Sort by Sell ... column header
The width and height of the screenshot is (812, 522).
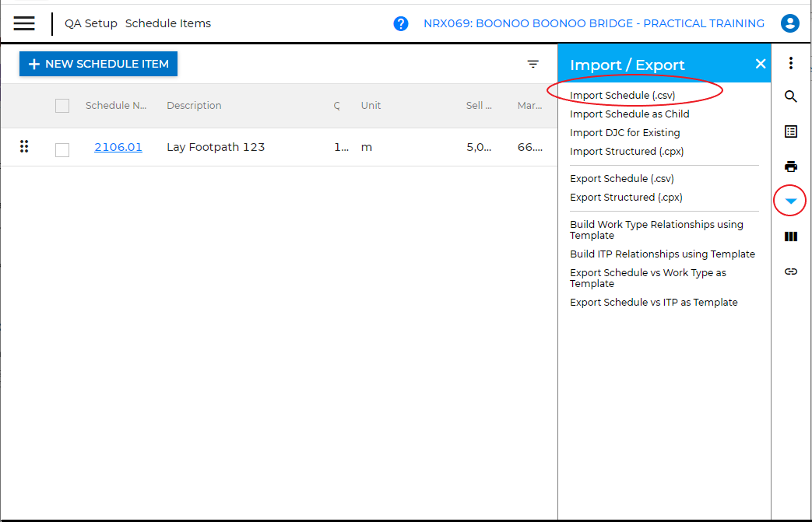click(x=479, y=106)
